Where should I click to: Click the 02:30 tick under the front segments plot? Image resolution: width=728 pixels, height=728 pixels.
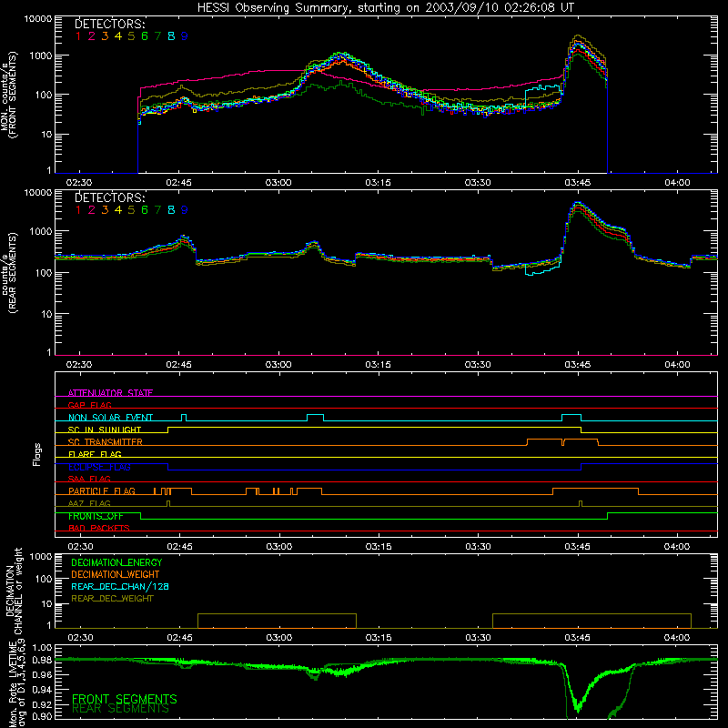pyautogui.click(x=79, y=183)
